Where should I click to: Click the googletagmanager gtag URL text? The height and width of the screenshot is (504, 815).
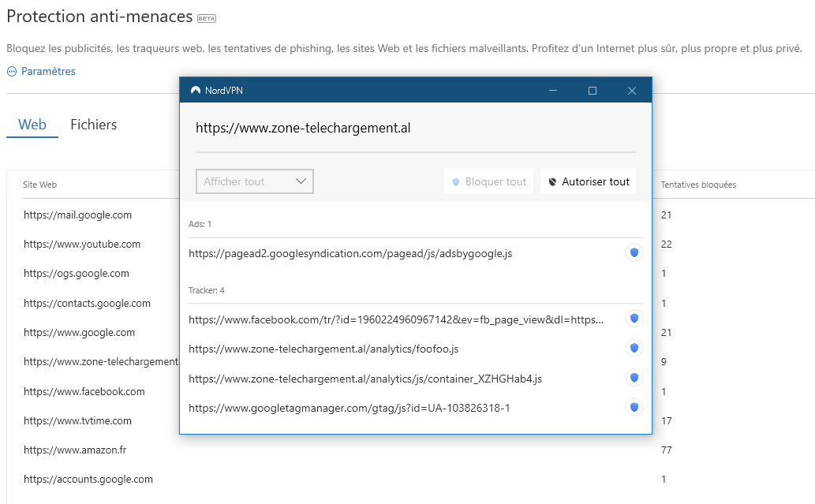[350, 409]
